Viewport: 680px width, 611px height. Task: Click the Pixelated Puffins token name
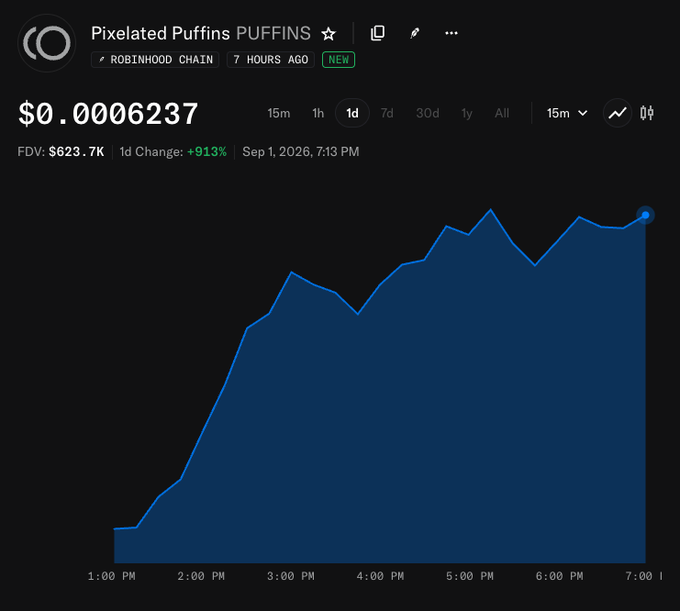coord(160,33)
